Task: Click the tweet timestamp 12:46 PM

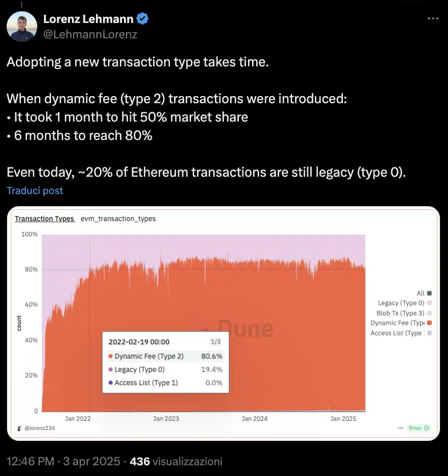Action: (30, 461)
